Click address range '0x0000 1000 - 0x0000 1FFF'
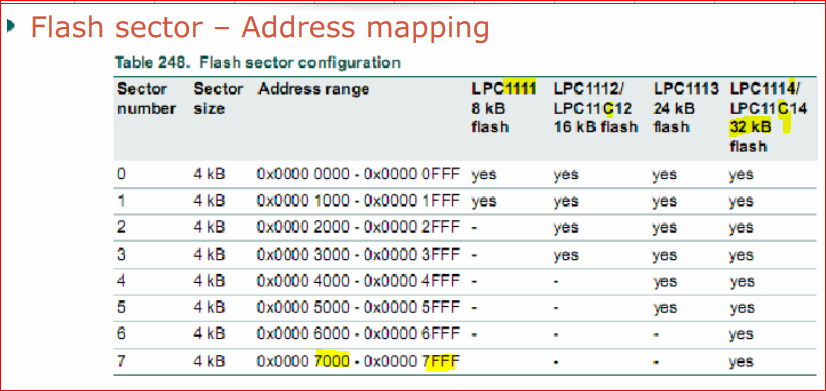826x391 pixels. pyautogui.click(x=358, y=201)
